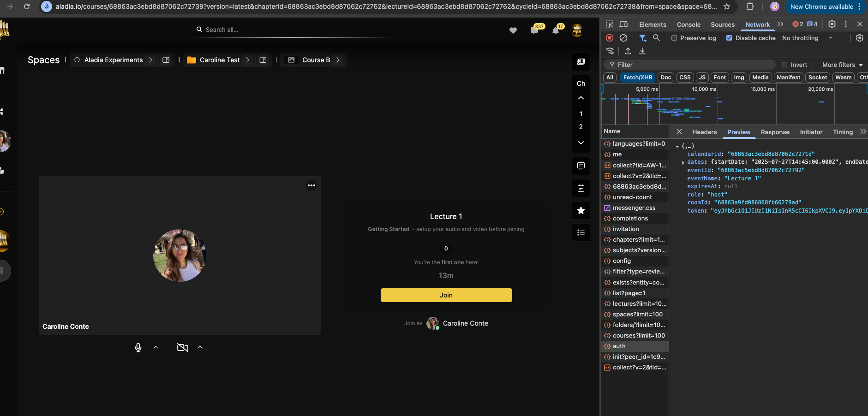This screenshot has width=868, height=416.
Task: Collapse the root JSON object
Action: coord(677,146)
